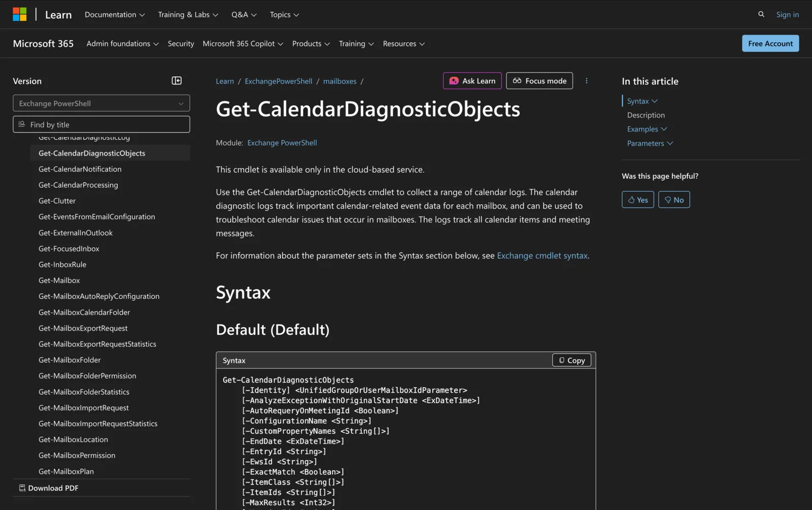The height and width of the screenshot is (510, 812).
Task: Open Get-MailboxExportRequest in sidebar
Action: 83,328
